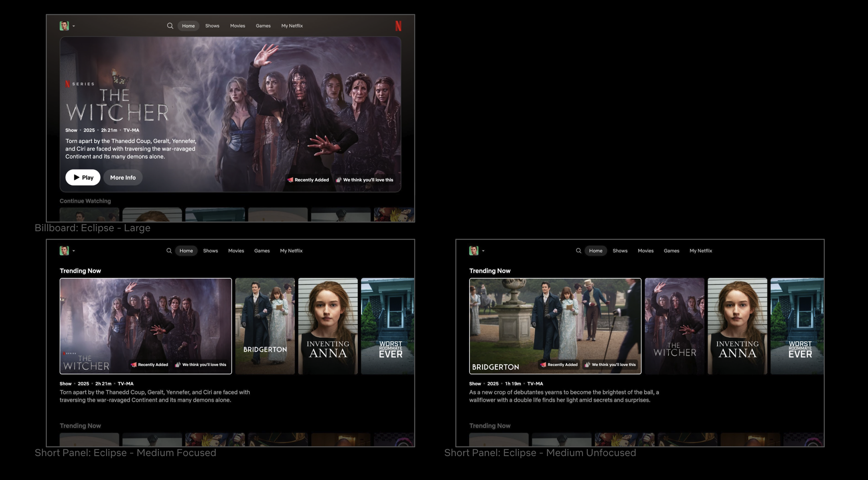Open search in Medium Unfocused screen
The height and width of the screenshot is (480, 868).
tap(578, 251)
